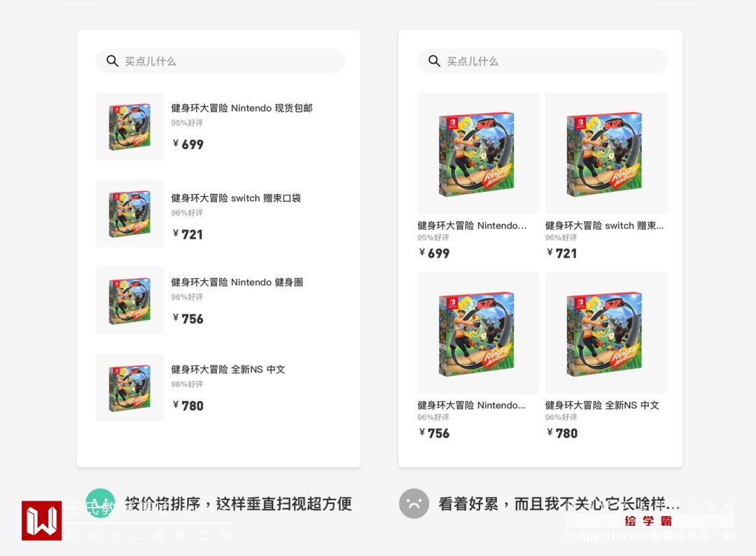Open grid image of ¥780 product

pos(606,333)
